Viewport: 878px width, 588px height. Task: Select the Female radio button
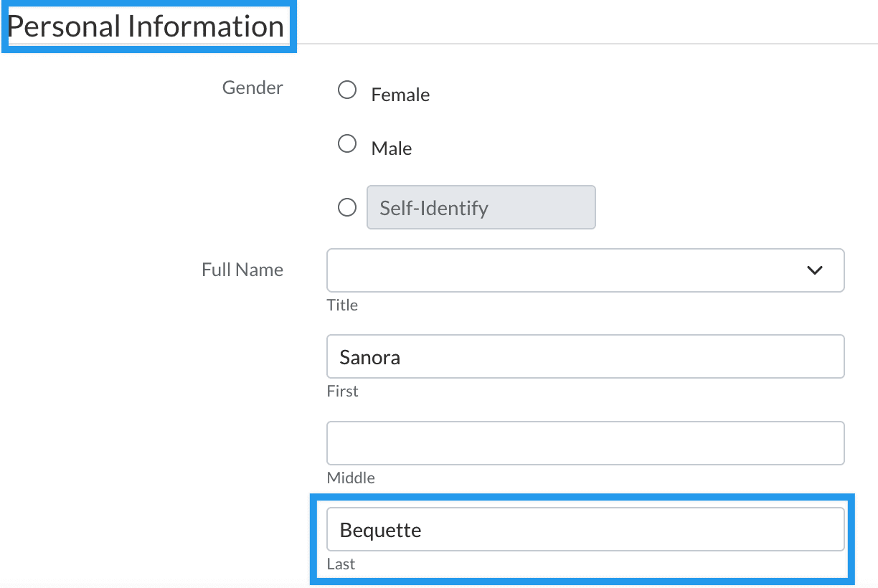click(x=347, y=90)
